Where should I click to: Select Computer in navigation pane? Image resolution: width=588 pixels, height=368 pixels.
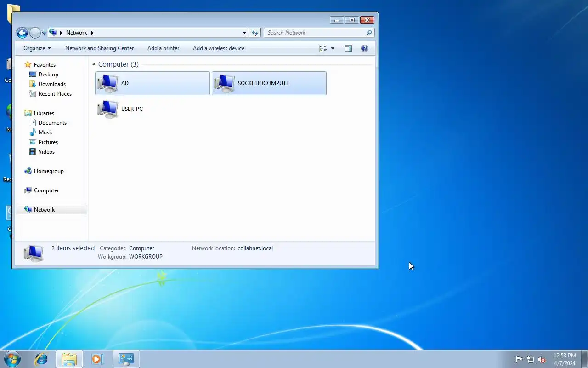[46, 190]
